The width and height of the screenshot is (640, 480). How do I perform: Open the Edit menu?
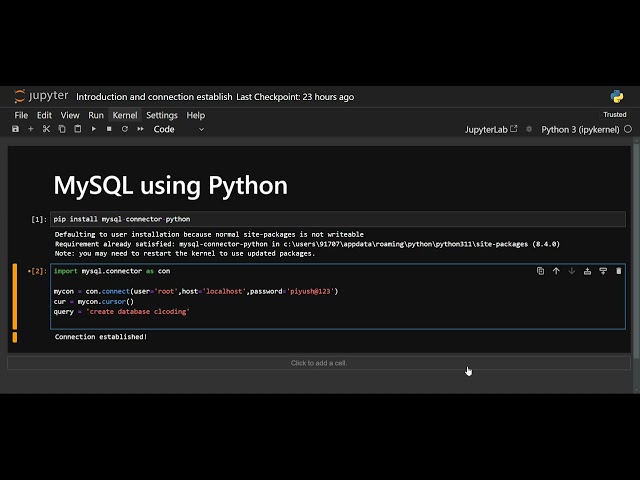pyautogui.click(x=44, y=115)
